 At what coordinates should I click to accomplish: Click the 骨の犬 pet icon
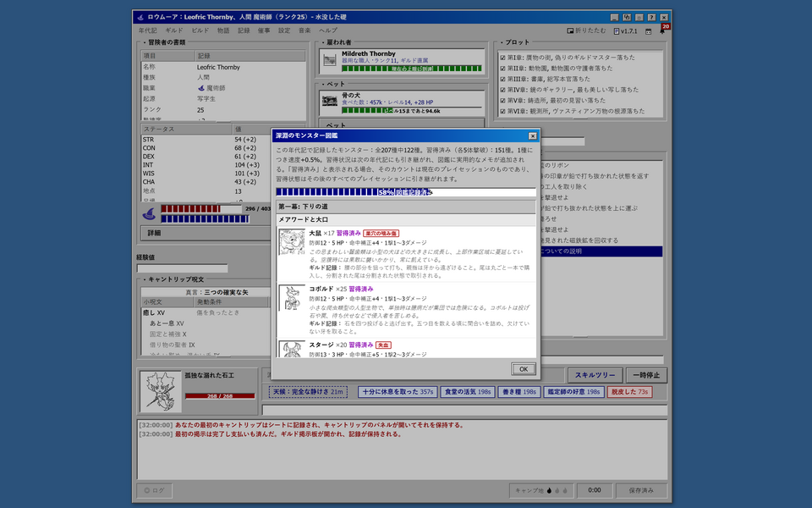pyautogui.click(x=330, y=101)
